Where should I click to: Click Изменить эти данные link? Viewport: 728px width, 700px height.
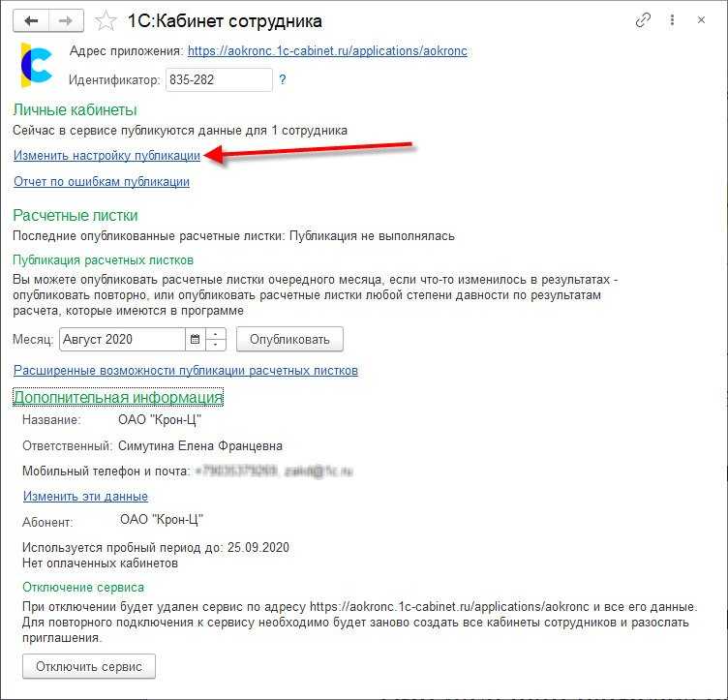[x=85, y=497]
